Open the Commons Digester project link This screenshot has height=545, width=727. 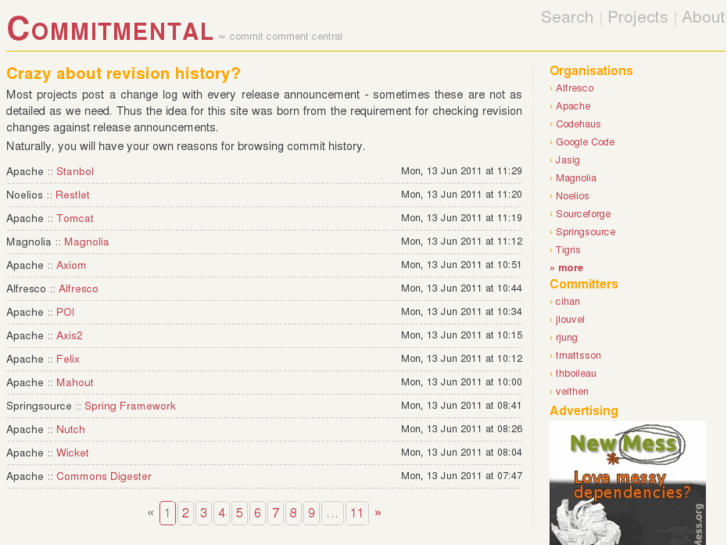104,477
